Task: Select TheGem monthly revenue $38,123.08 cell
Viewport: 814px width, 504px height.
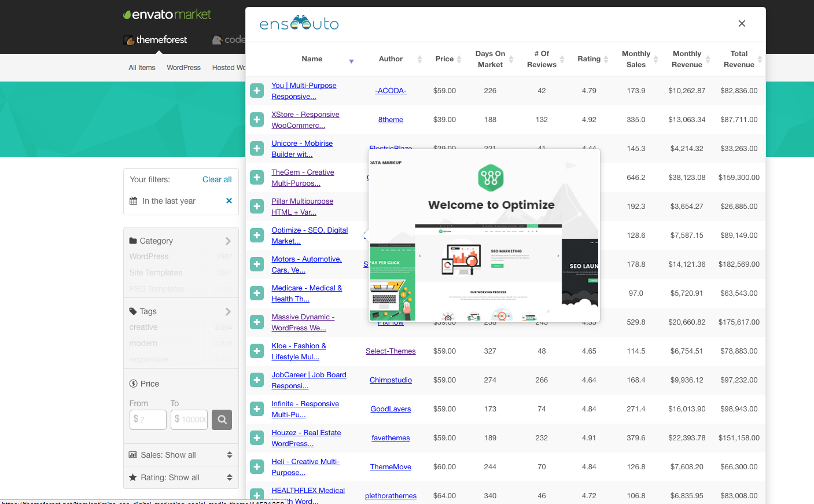Action: (x=687, y=178)
